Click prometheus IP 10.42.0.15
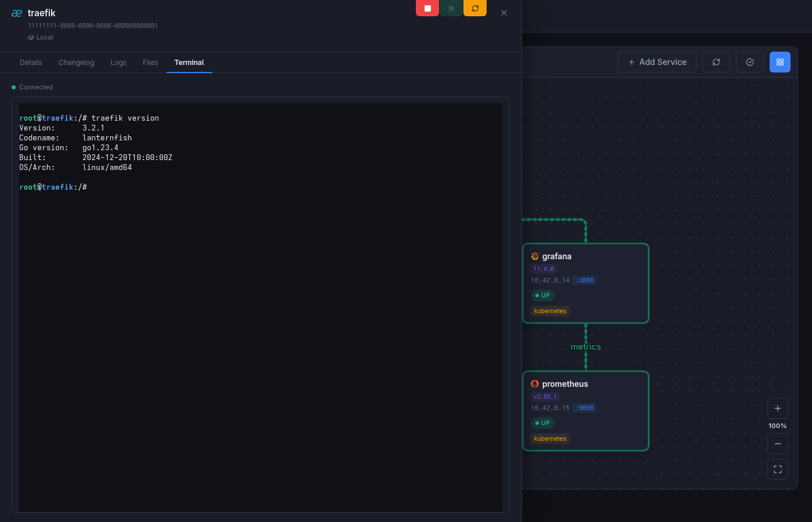 tap(550, 408)
